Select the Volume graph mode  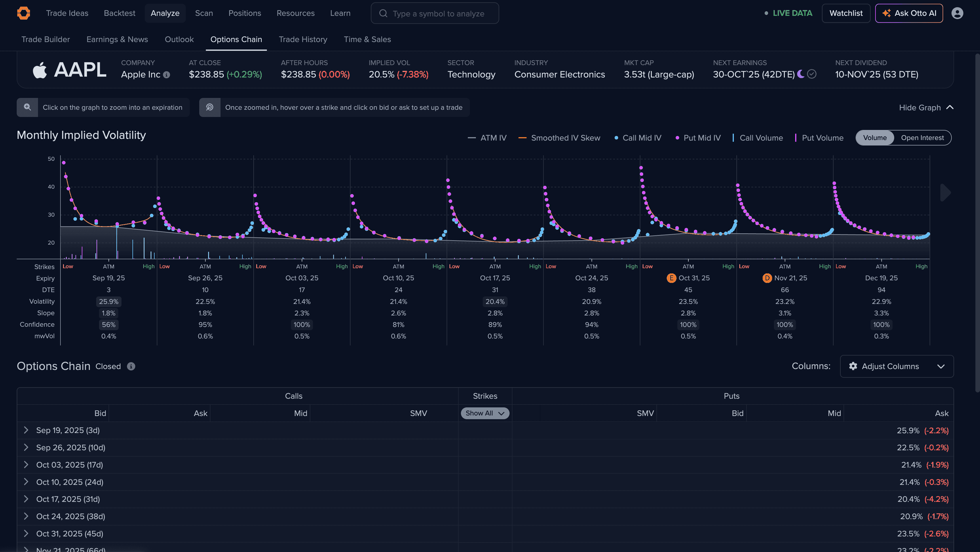pyautogui.click(x=875, y=138)
